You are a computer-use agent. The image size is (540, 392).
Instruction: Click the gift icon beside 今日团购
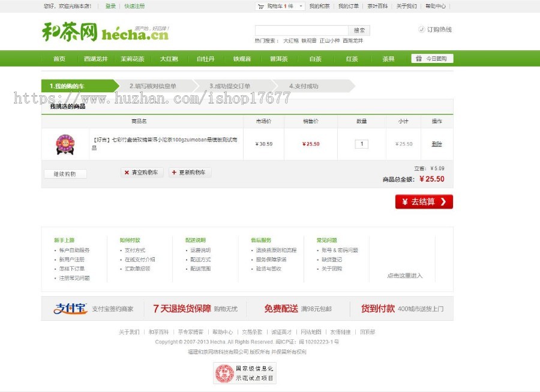click(419, 59)
